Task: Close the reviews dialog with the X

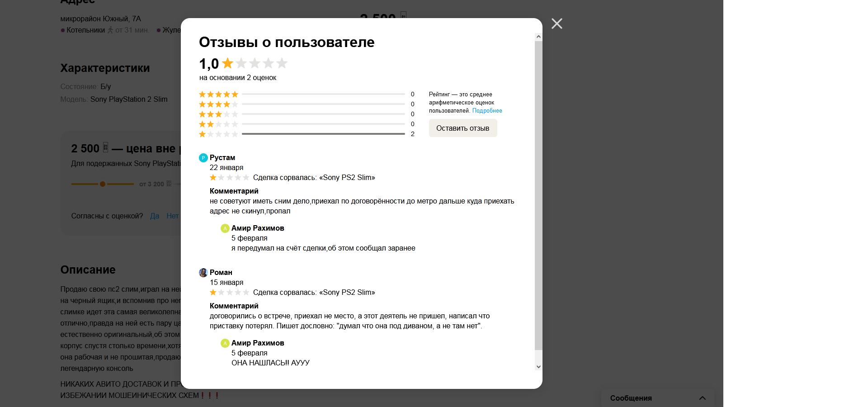Action: tap(557, 24)
